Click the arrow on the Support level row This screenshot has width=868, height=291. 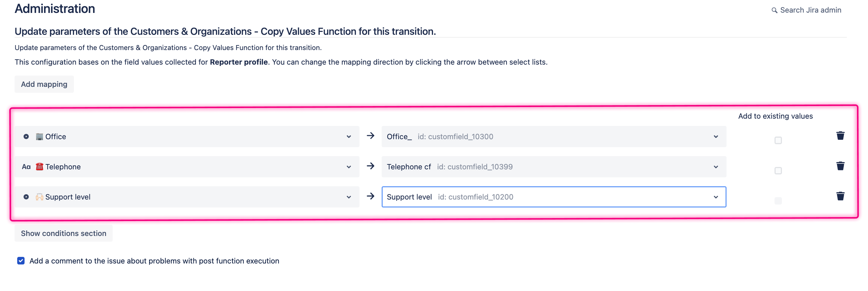coord(371,197)
